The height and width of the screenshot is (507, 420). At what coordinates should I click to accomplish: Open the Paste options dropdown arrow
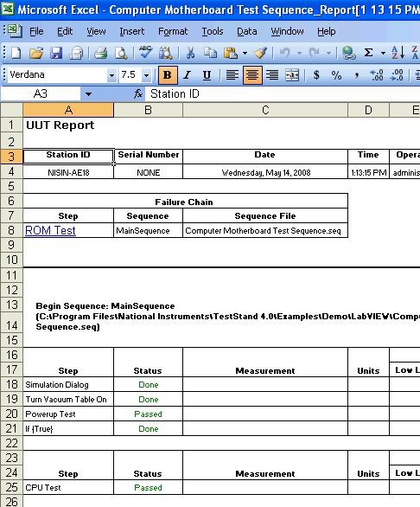(245, 53)
